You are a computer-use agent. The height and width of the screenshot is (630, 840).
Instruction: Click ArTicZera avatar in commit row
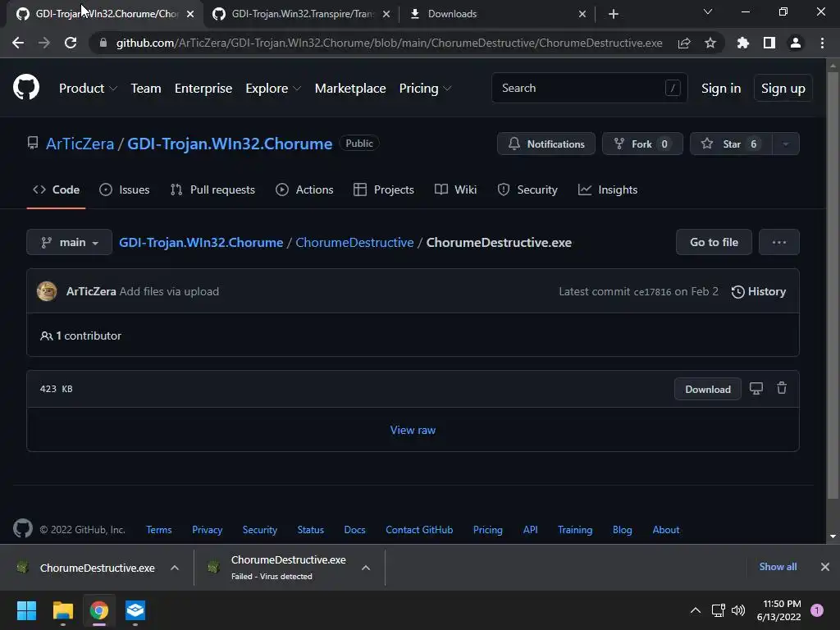tap(47, 291)
